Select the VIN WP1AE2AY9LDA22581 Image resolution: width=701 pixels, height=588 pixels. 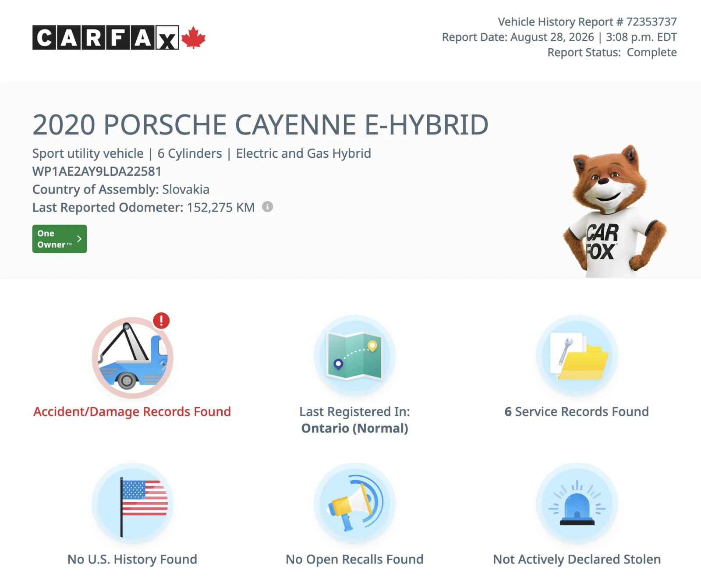(x=97, y=171)
